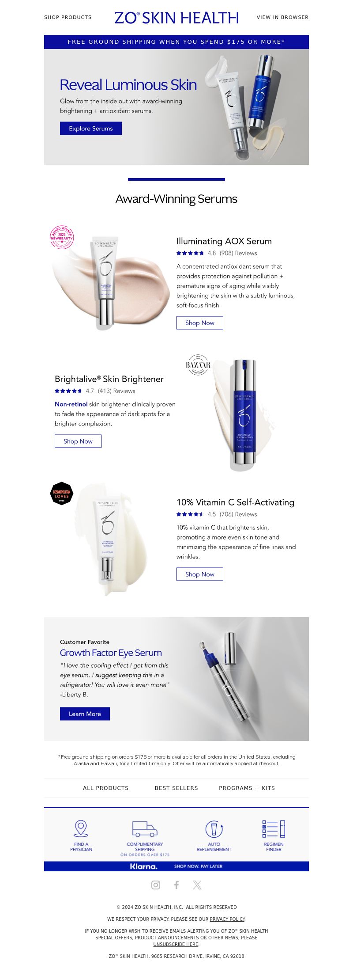This screenshot has height=980, width=353.
Task: Click Learn More for Growth Factor Eye Serum
Action: click(x=85, y=714)
